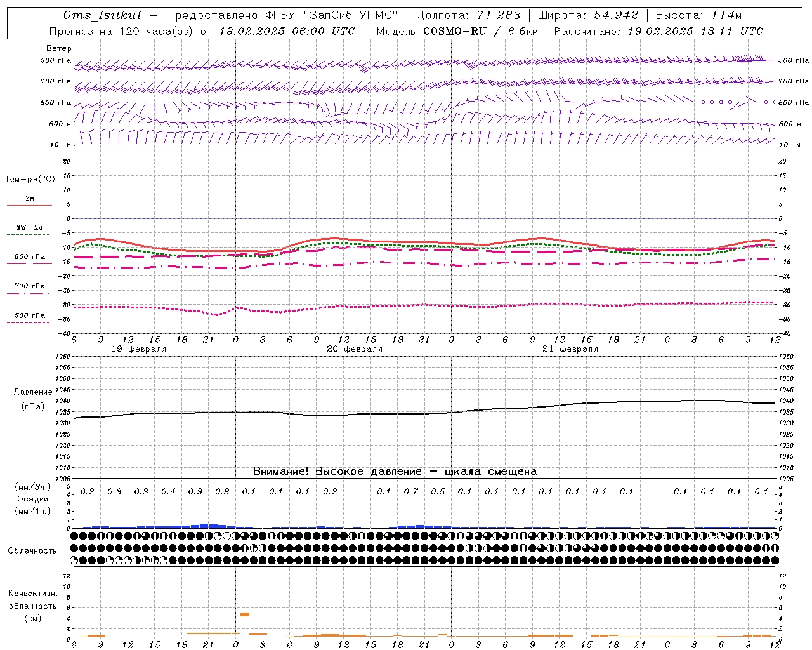
Task: Click the high pressure warning Внимание! text
Action: click(395, 472)
